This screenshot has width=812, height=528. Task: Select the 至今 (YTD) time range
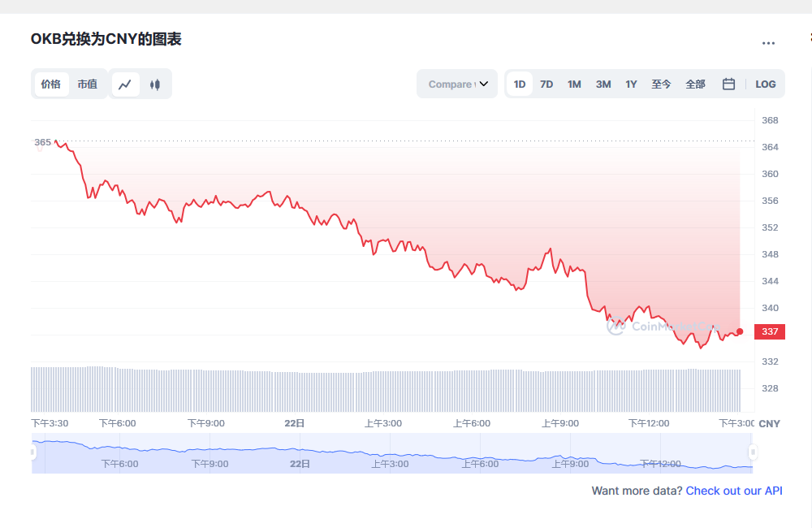point(661,84)
